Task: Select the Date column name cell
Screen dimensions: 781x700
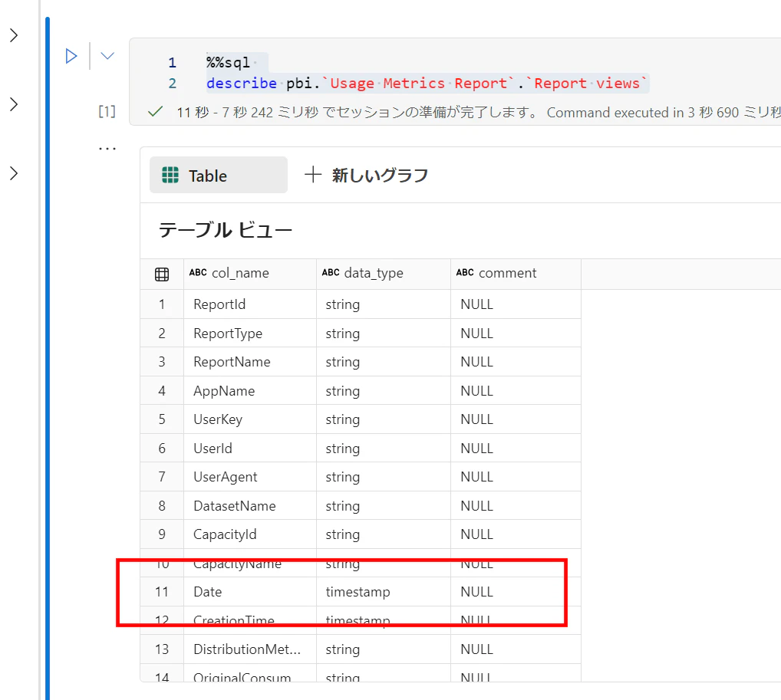Action: point(250,592)
